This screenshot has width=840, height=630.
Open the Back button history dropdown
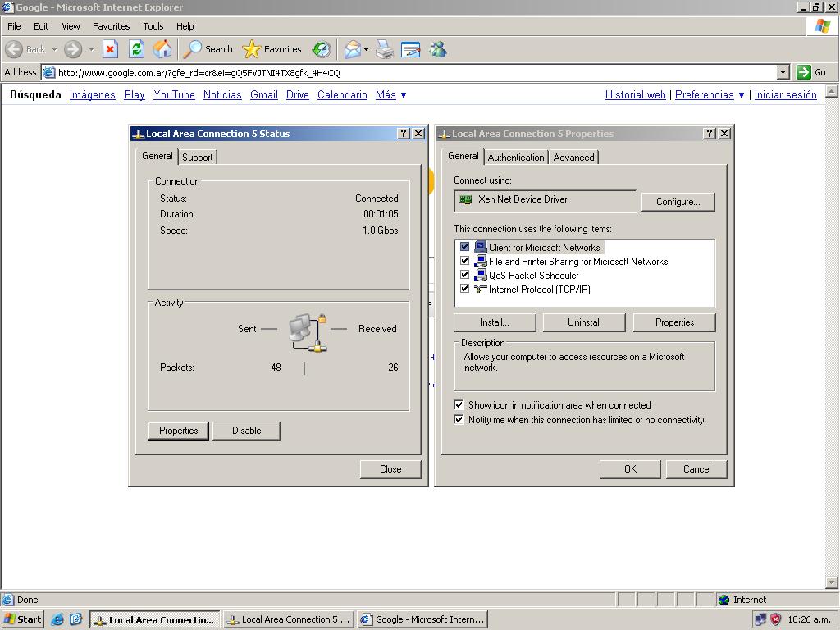pos(54,49)
